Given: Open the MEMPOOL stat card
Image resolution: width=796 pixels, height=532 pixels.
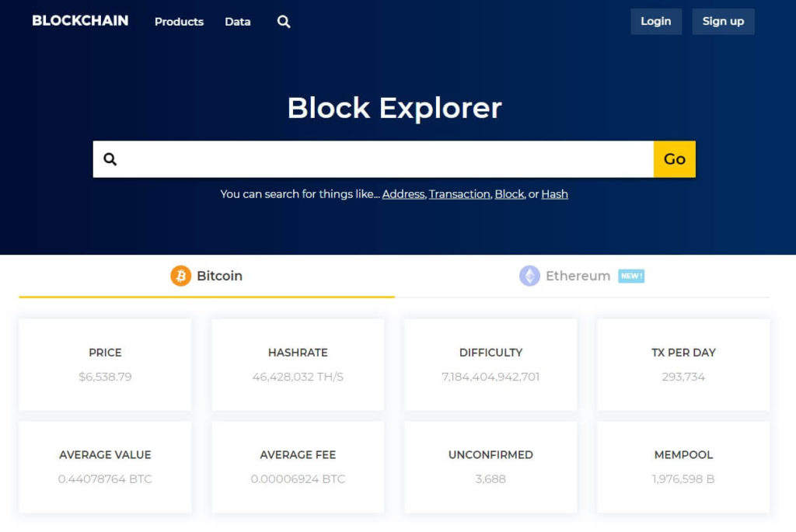Looking at the screenshot, I should pyautogui.click(x=683, y=467).
